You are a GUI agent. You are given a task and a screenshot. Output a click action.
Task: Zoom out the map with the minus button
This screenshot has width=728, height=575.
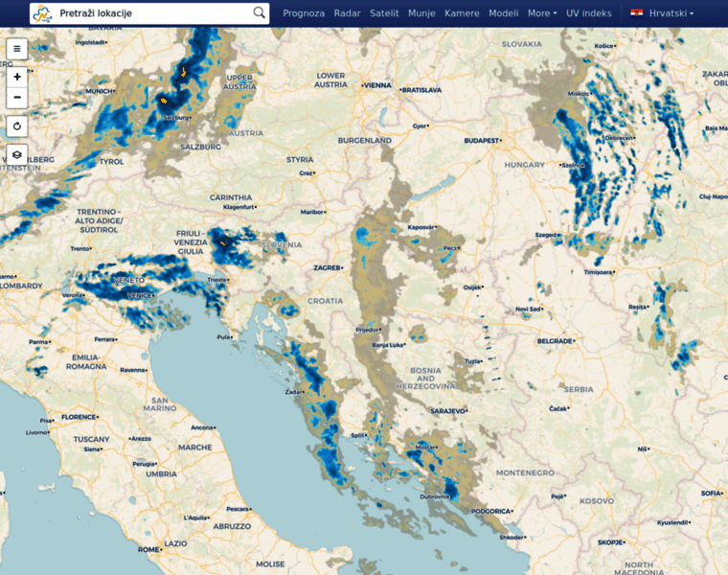pos(17,98)
